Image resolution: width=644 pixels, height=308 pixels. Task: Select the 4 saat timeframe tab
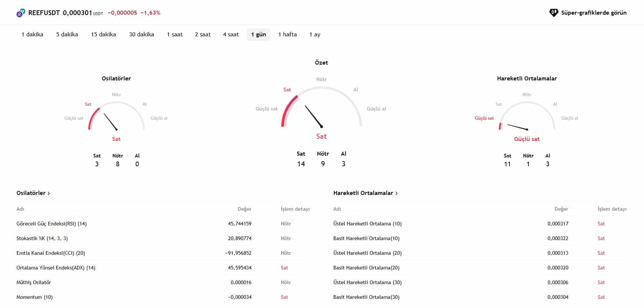(231, 35)
